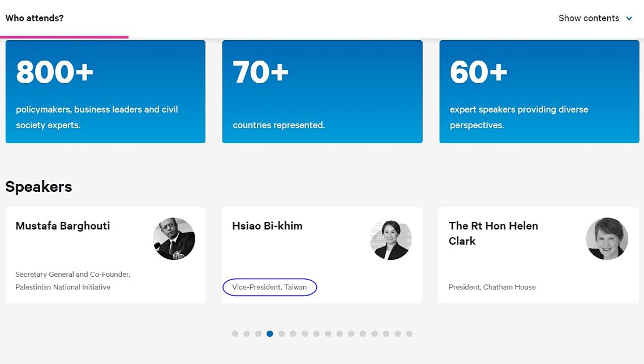Click the '800+' policymakers statistic card
The width and height of the screenshot is (644, 364).
[105, 91]
